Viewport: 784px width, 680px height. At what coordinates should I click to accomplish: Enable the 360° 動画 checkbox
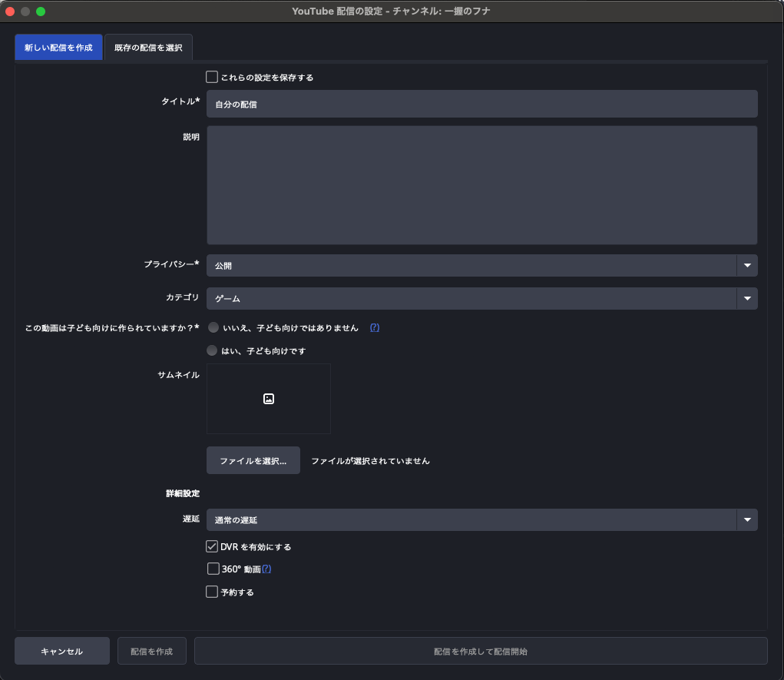point(213,569)
